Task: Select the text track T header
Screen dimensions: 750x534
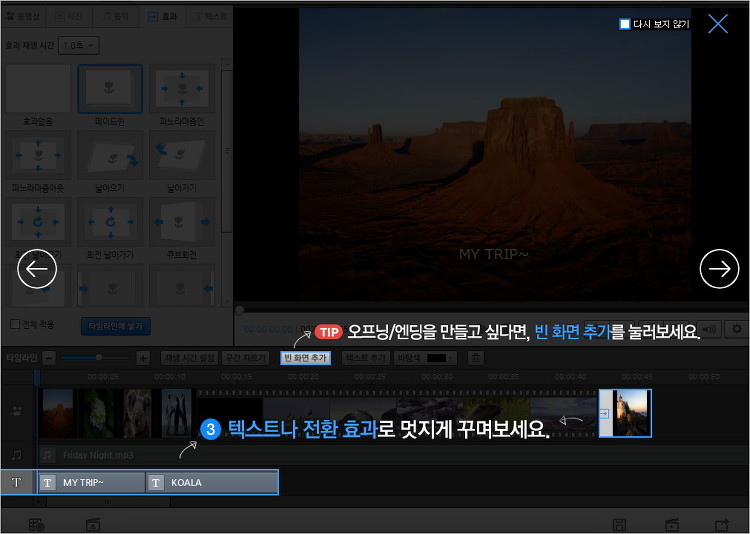Action: pos(16,482)
